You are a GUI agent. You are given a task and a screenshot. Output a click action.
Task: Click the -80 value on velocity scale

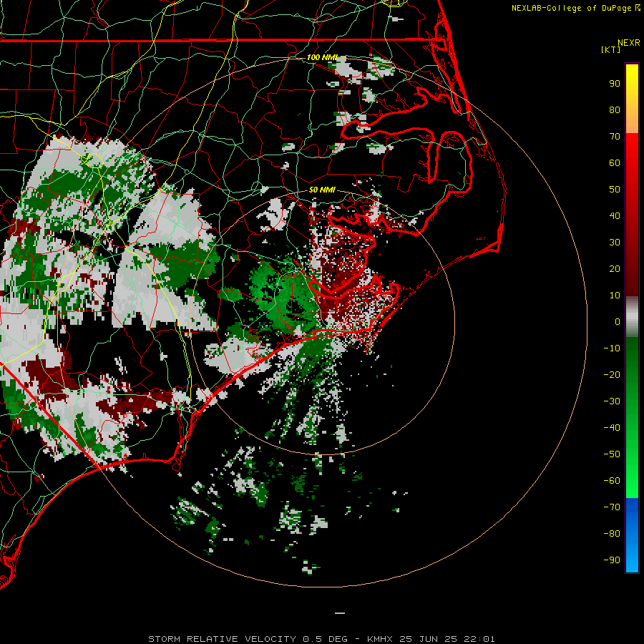click(612, 534)
